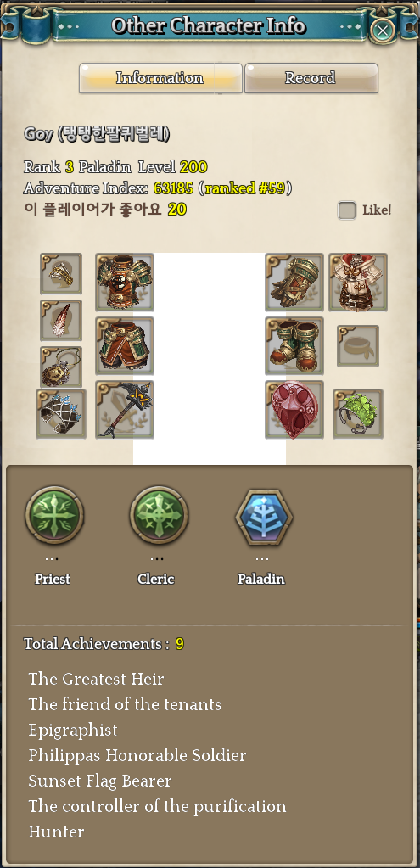Select the necklace pendant equipment slot
Screen dimensions: 420x868
click(61, 367)
